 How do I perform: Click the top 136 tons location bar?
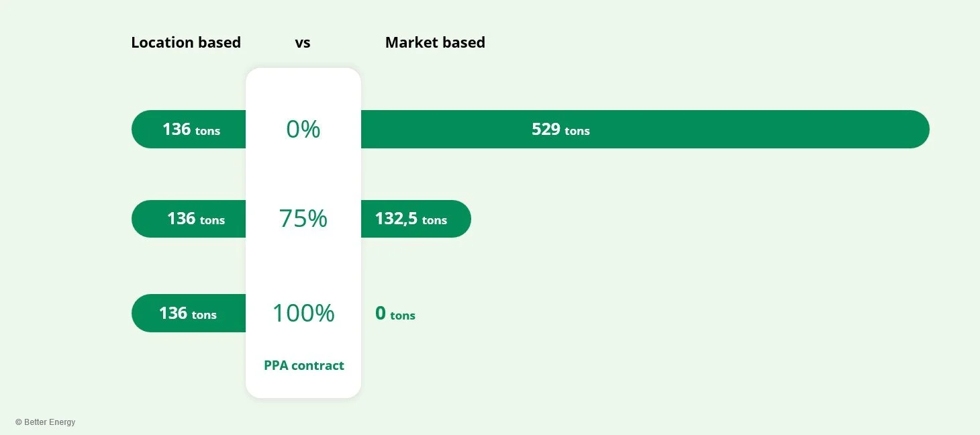tap(189, 129)
